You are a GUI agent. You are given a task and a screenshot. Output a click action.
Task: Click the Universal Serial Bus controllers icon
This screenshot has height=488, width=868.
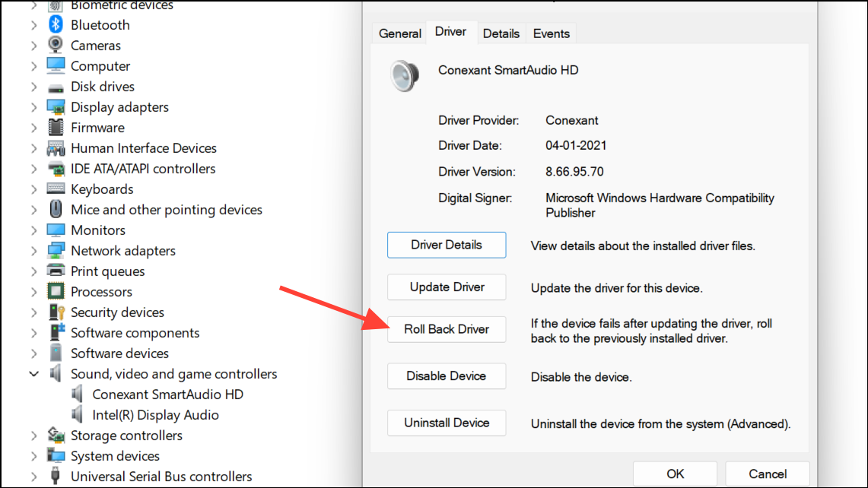56,476
